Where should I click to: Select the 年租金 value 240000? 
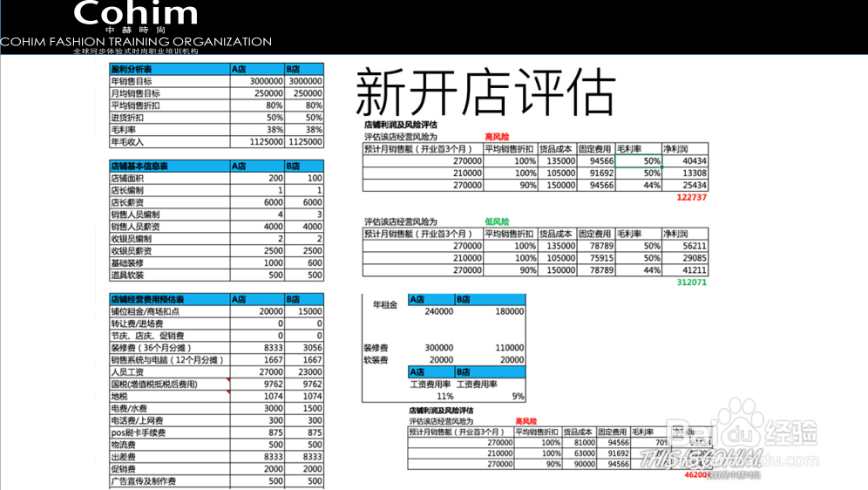point(439,312)
